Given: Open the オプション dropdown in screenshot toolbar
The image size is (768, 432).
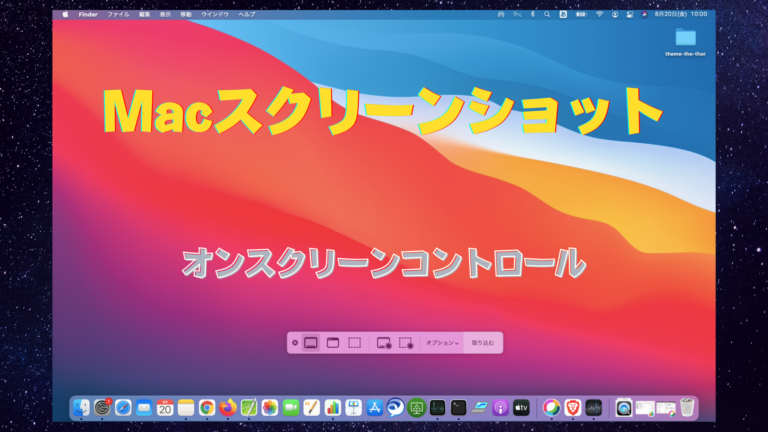Looking at the screenshot, I should [x=442, y=343].
